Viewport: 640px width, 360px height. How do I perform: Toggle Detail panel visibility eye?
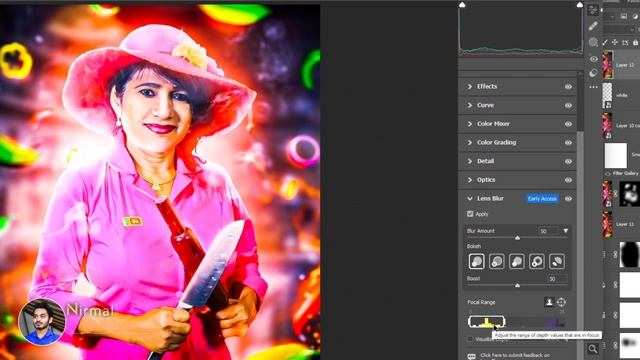(x=568, y=161)
